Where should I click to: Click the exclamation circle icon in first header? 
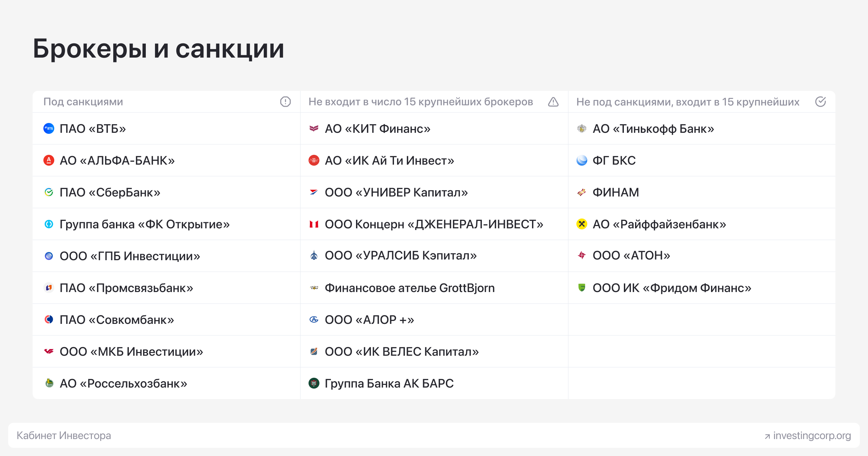tap(285, 102)
